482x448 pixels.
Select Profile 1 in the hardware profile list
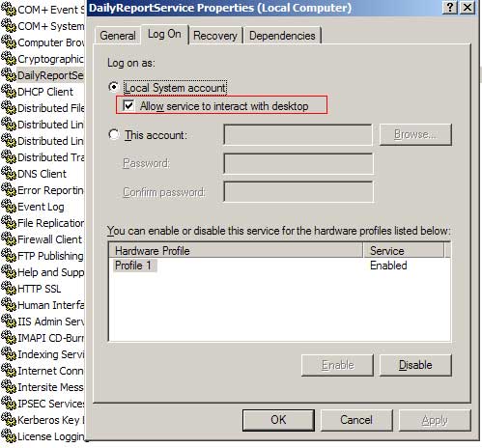pyautogui.click(x=133, y=266)
